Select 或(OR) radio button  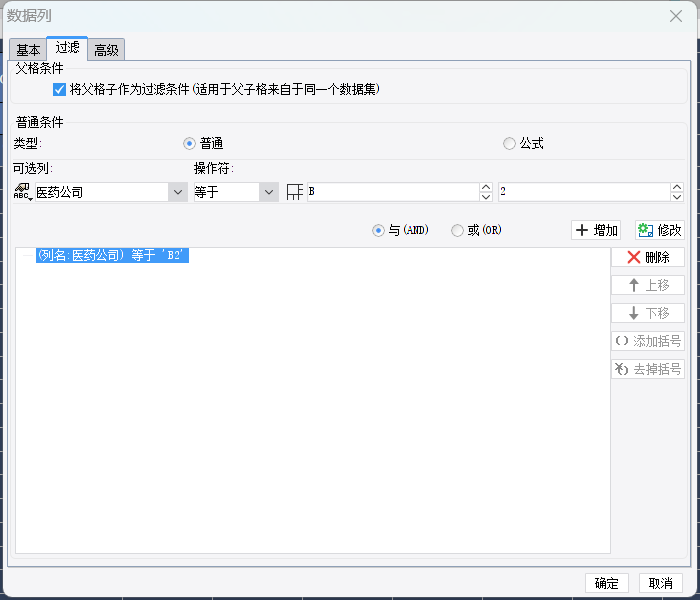457,230
